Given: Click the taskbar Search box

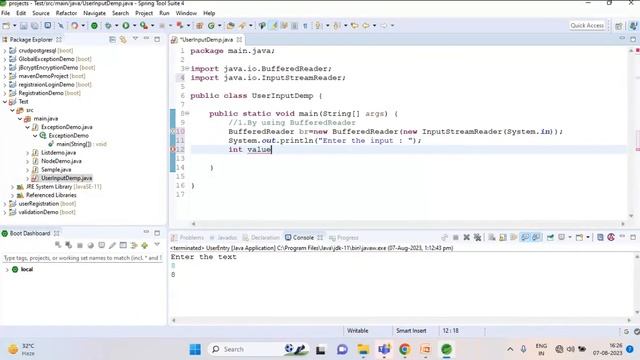Looking at the screenshot, I should point(257,349).
